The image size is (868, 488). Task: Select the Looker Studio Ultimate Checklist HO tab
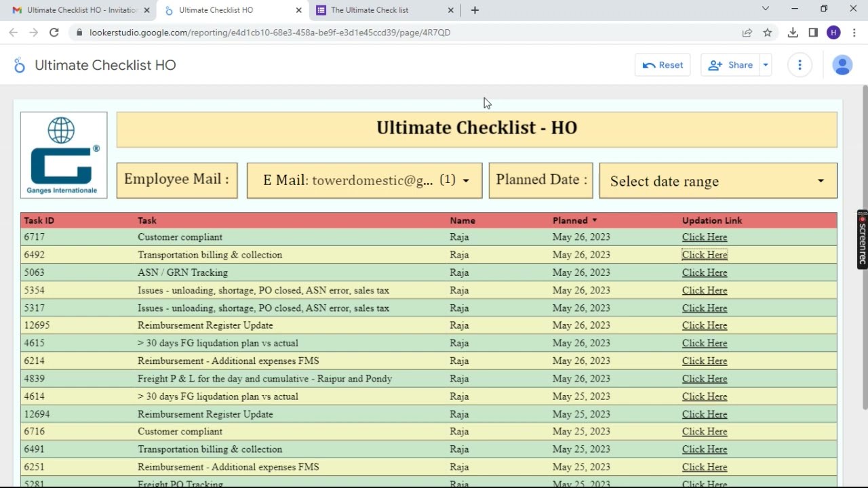click(233, 10)
